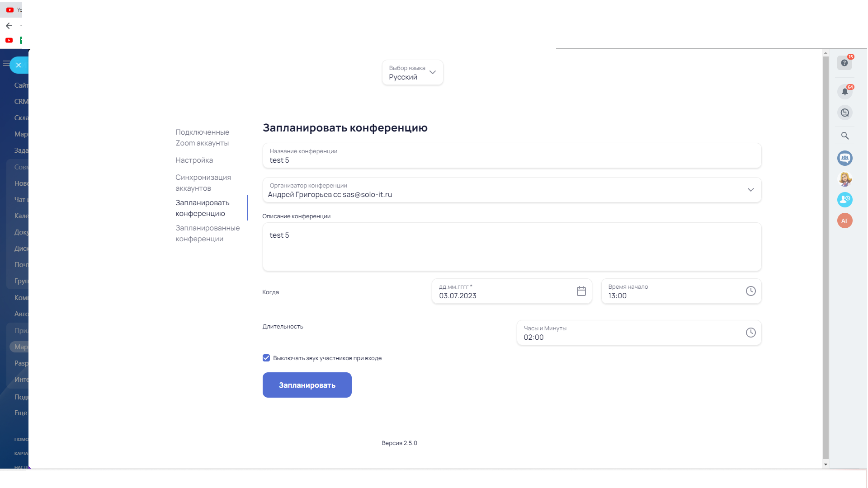Open the general group chat avatar
This screenshot has height=488, width=868.
[x=844, y=158]
